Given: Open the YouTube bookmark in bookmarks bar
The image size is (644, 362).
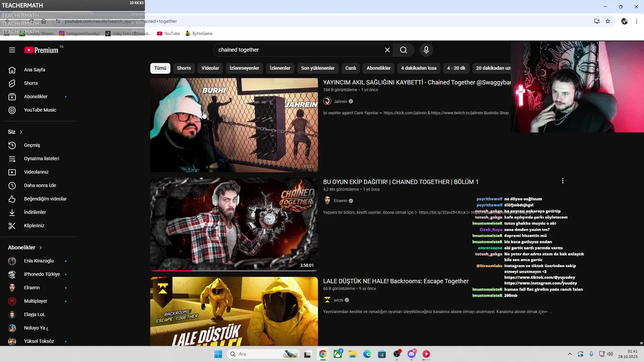Looking at the screenshot, I should click(x=168, y=34).
